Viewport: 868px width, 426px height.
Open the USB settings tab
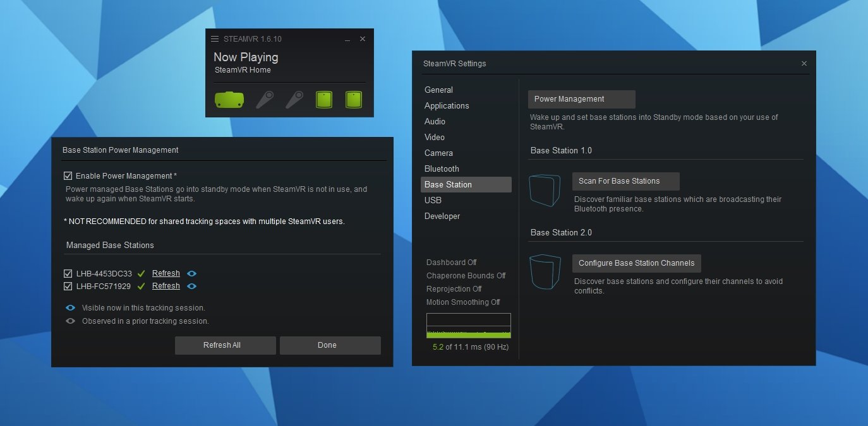coord(466,201)
